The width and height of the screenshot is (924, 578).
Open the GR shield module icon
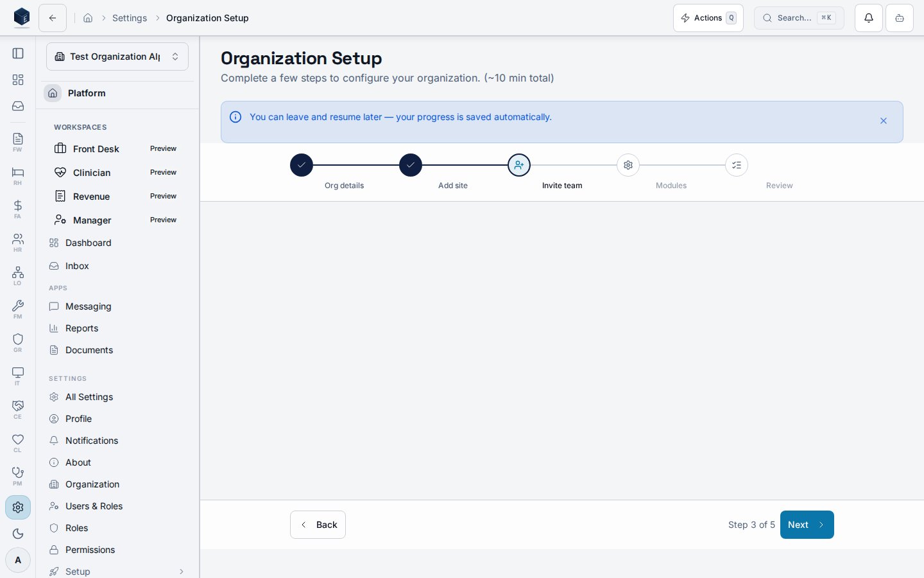click(18, 342)
